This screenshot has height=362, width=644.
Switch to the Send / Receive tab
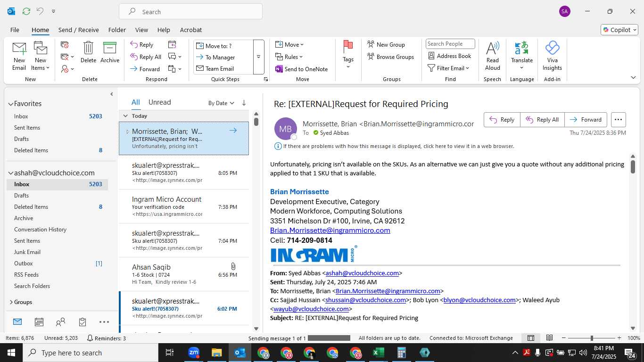tap(79, 30)
